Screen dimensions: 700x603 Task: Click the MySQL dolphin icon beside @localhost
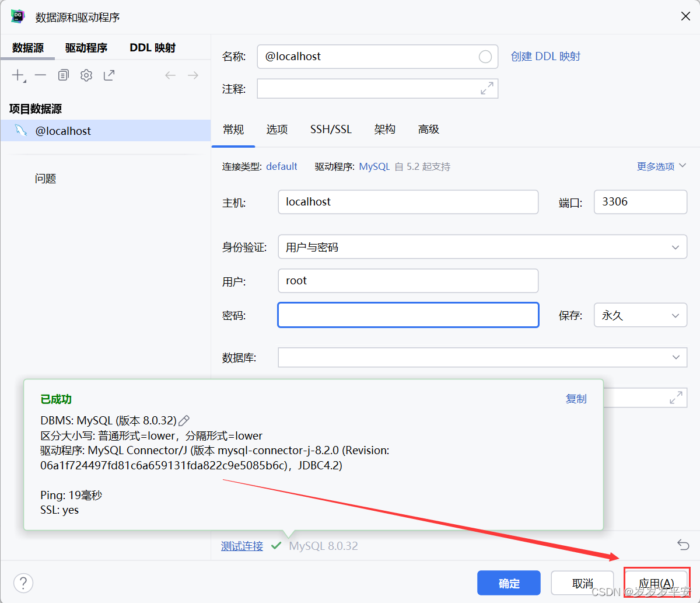tap(20, 130)
